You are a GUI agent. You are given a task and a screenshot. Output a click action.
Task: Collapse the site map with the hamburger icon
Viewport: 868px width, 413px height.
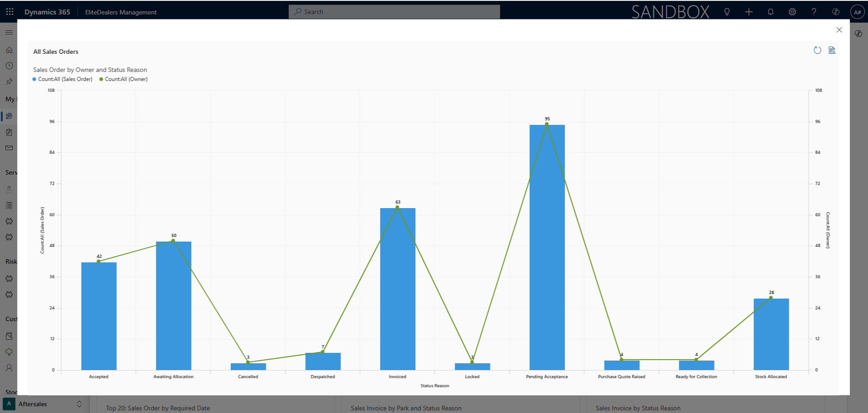[x=9, y=32]
